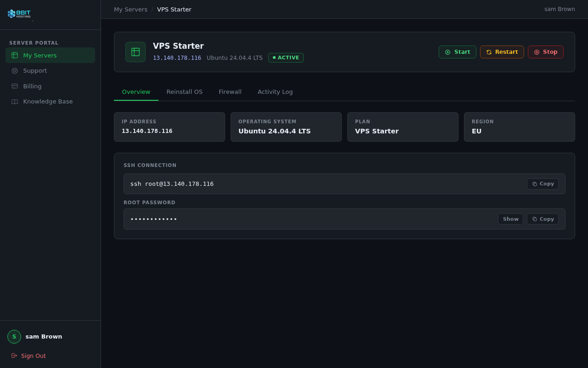Click the SERVER PORTAL sidebar heading
This screenshot has height=368, width=588.
[34, 43]
